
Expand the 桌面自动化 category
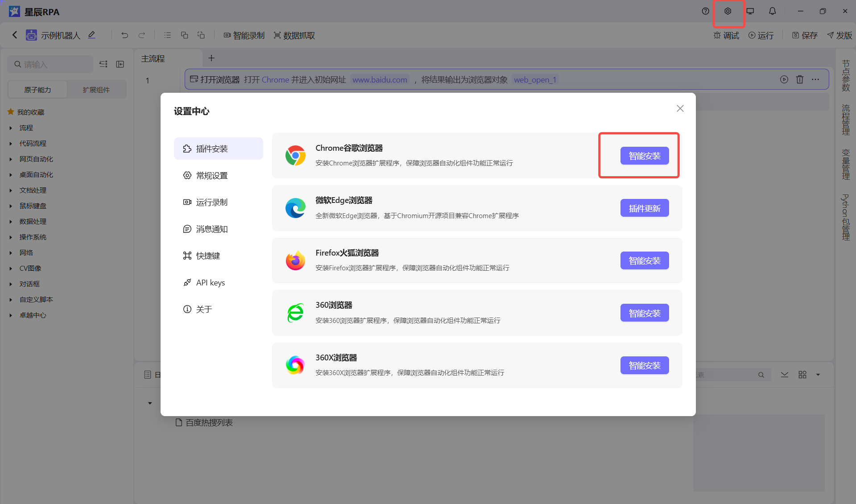(x=11, y=175)
